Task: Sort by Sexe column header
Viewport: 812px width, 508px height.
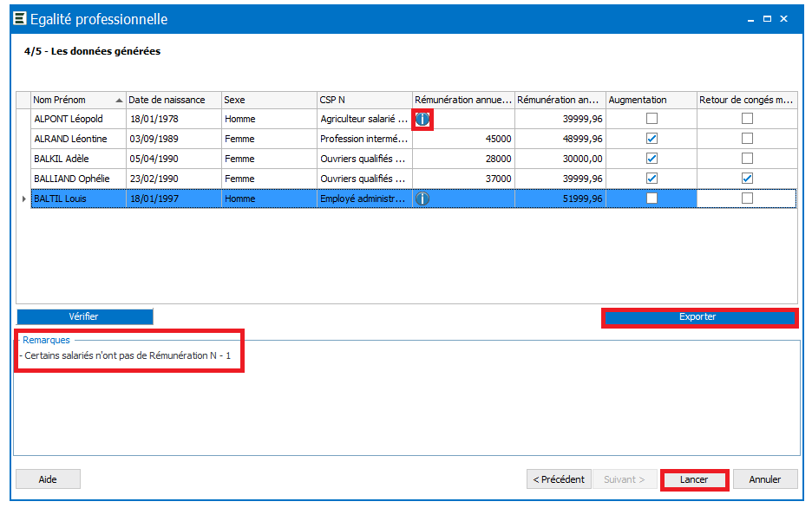Action: [269, 100]
